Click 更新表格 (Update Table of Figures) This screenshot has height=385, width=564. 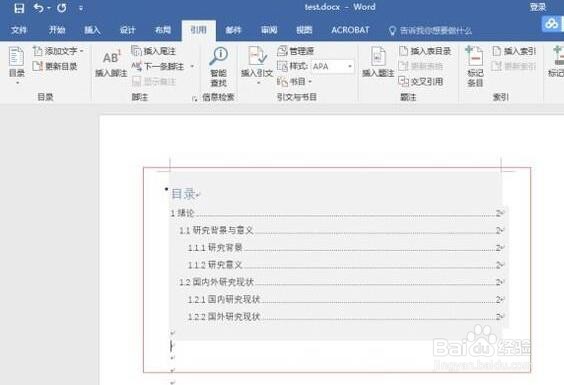point(421,66)
